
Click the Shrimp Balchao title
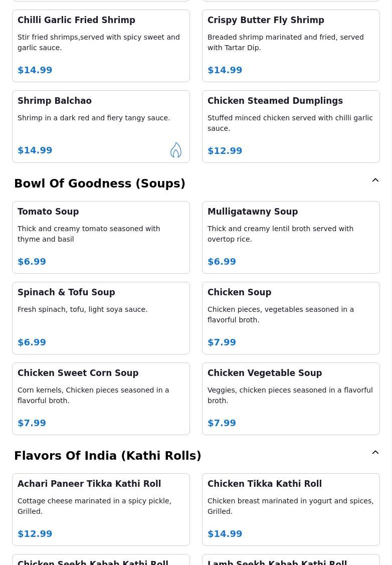[x=55, y=101]
